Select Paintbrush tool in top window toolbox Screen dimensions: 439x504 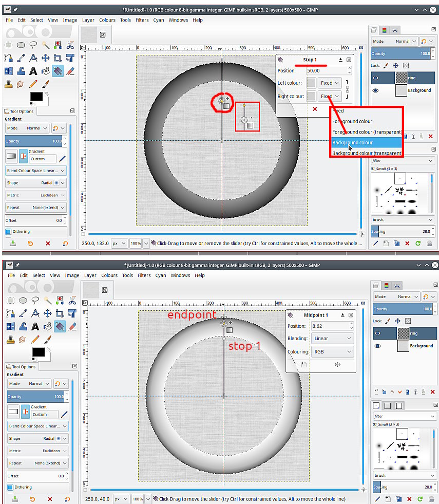45,84
